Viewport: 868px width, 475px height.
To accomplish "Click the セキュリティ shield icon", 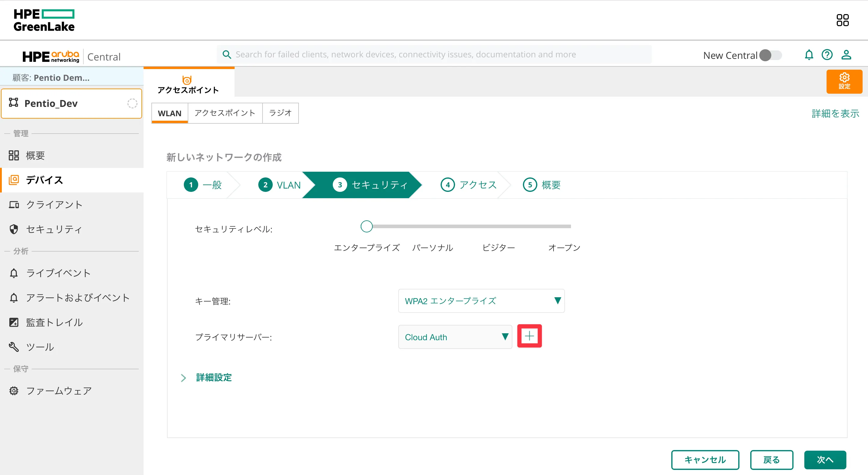I will [x=14, y=229].
